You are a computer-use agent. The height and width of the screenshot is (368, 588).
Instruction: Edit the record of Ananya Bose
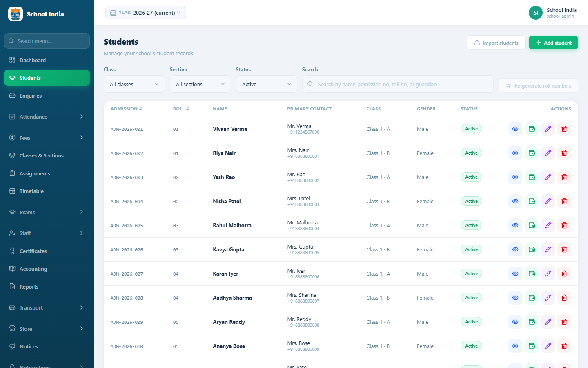[x=548, y=346]
